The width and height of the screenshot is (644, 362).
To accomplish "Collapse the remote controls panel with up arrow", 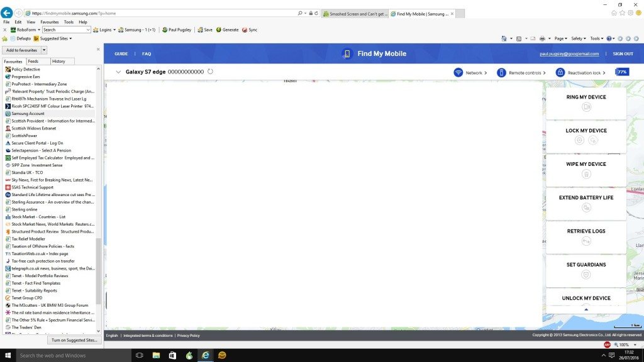I will 586,309.
